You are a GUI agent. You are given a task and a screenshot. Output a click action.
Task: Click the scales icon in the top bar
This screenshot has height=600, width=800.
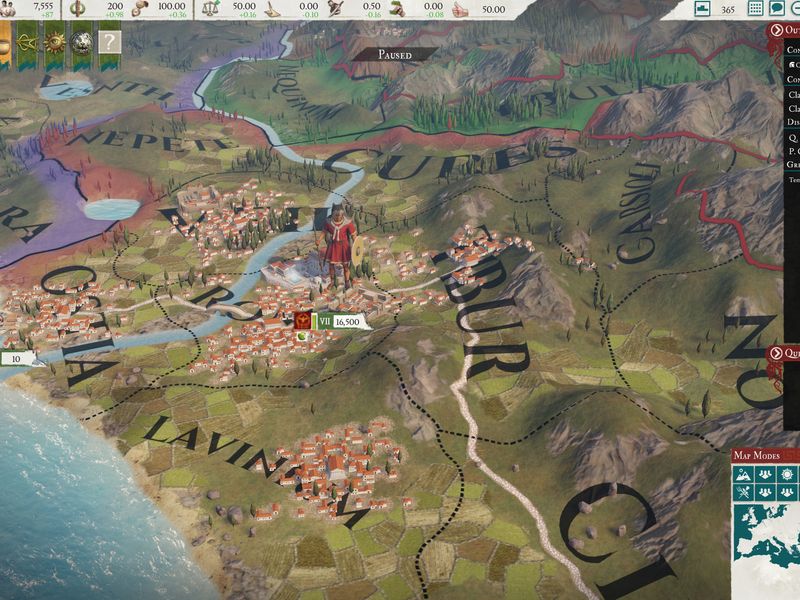tap(211, 9)
